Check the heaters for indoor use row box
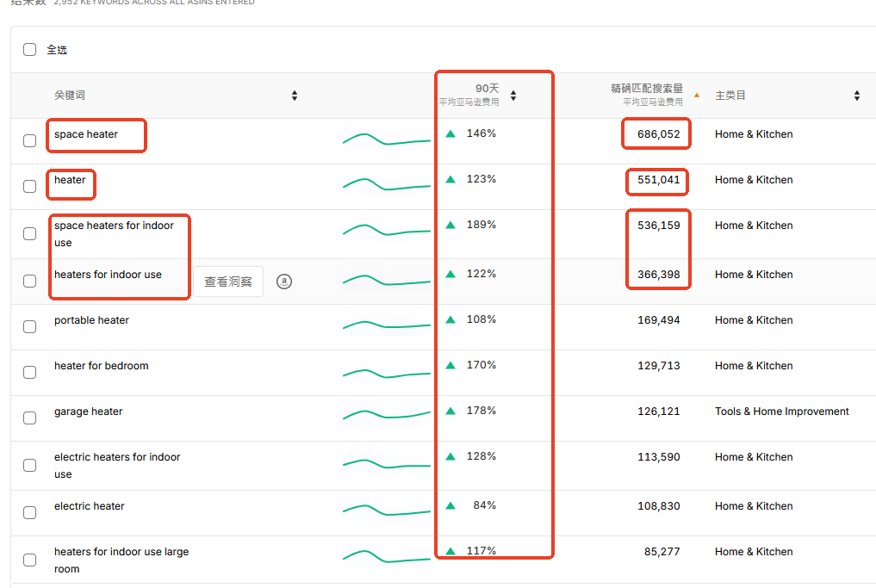 pos(29,281)
